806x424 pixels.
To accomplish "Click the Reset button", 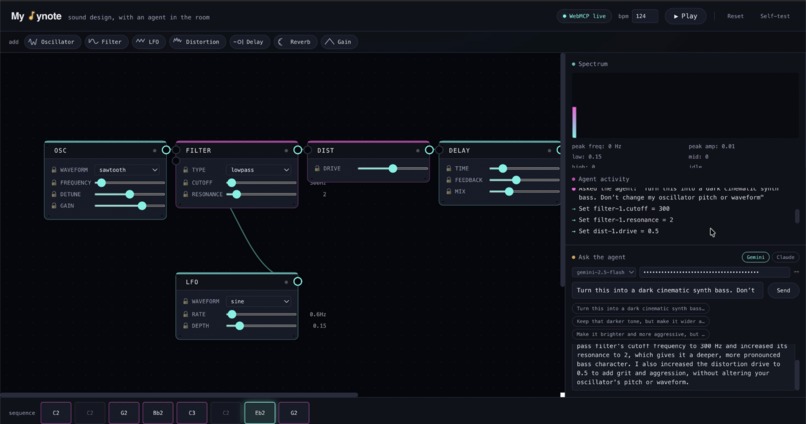I will pos(735,16).
